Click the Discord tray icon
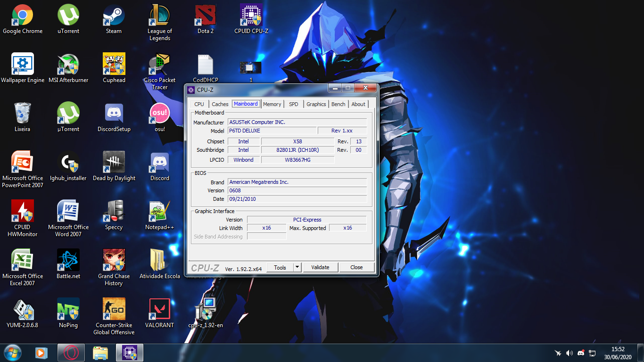The height and width of the screenshot is (362, 644). point(581,353)
